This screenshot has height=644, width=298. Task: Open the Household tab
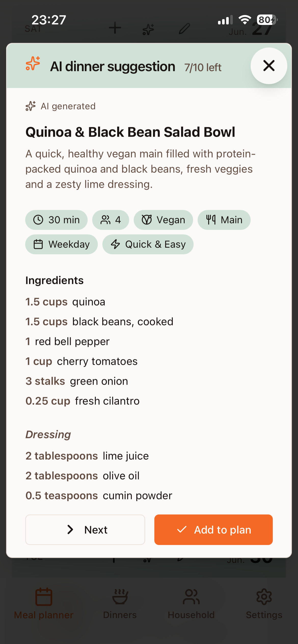pyautogui.click(x=191, y=604)
